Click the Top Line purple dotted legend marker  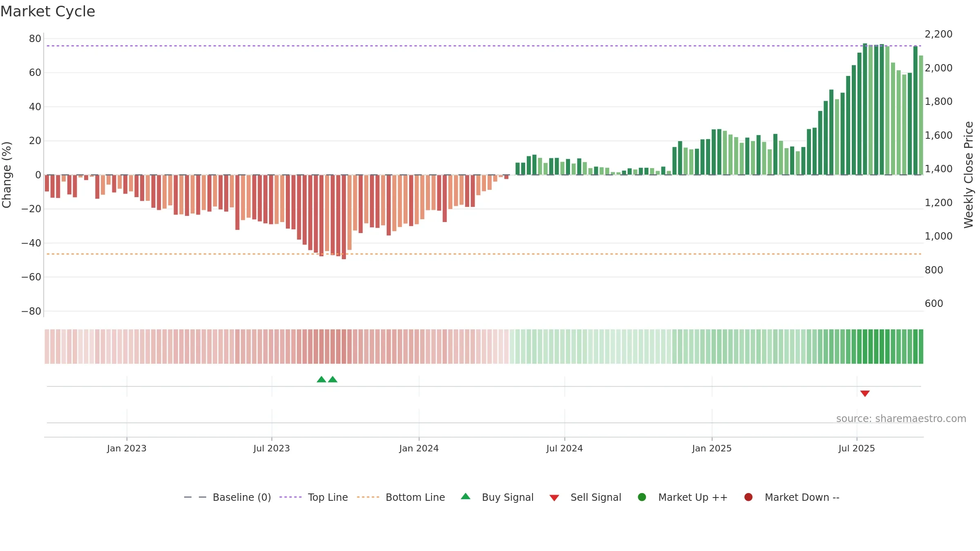(x=290, y=497)
